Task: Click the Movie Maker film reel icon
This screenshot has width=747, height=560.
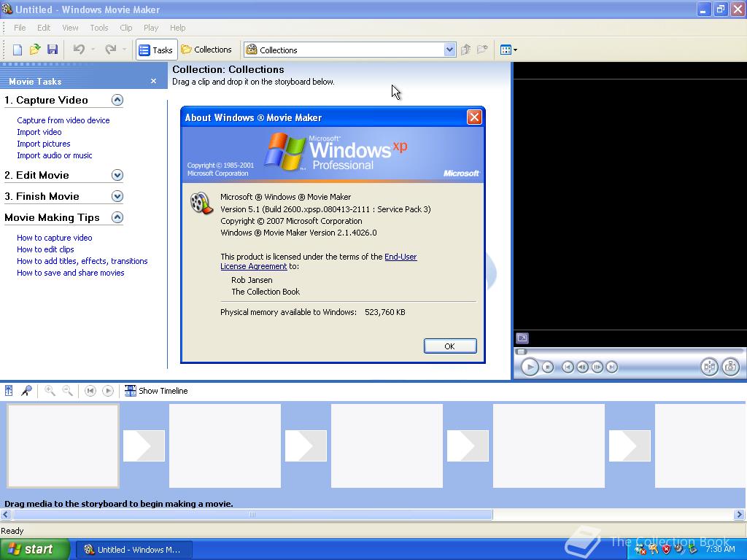Action: [x=201, y=203]
